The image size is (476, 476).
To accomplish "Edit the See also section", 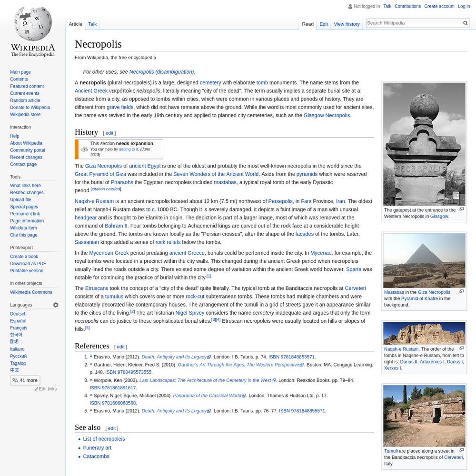I will point(112,428).
